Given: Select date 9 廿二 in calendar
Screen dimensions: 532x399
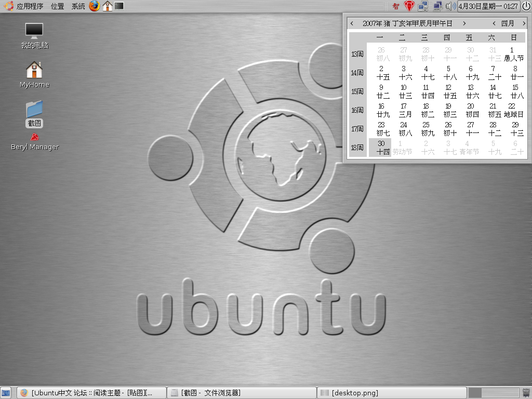Looking at the screenshot, I should [382, 91].
